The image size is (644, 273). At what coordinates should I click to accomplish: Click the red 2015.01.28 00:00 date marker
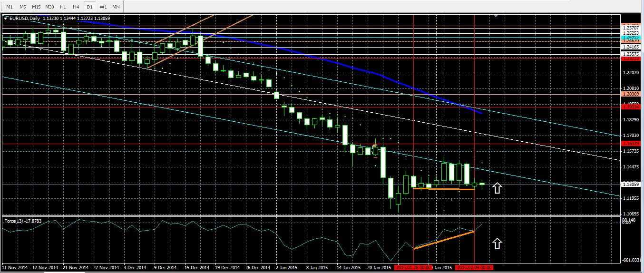[414, 268]
